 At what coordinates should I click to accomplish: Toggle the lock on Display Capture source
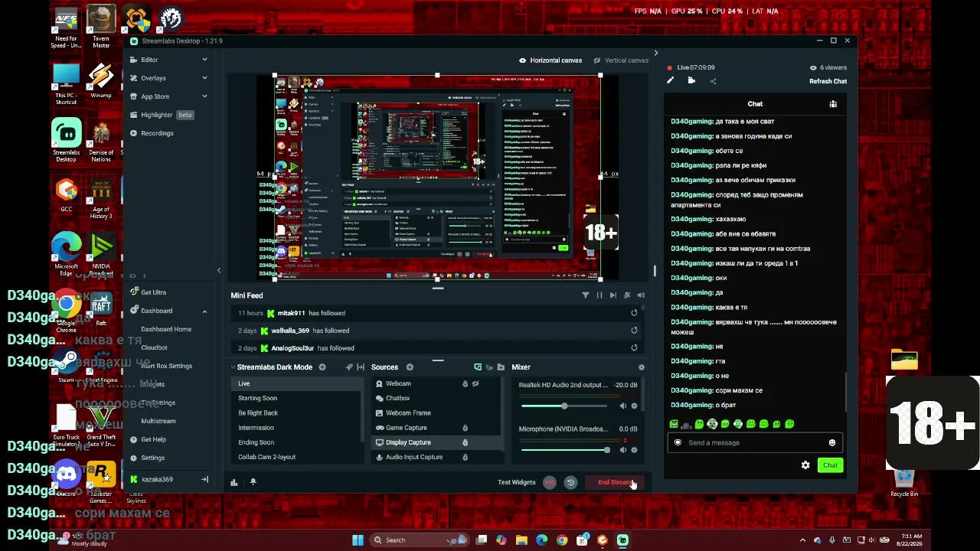pyautogui.click(x=465, y=442)
